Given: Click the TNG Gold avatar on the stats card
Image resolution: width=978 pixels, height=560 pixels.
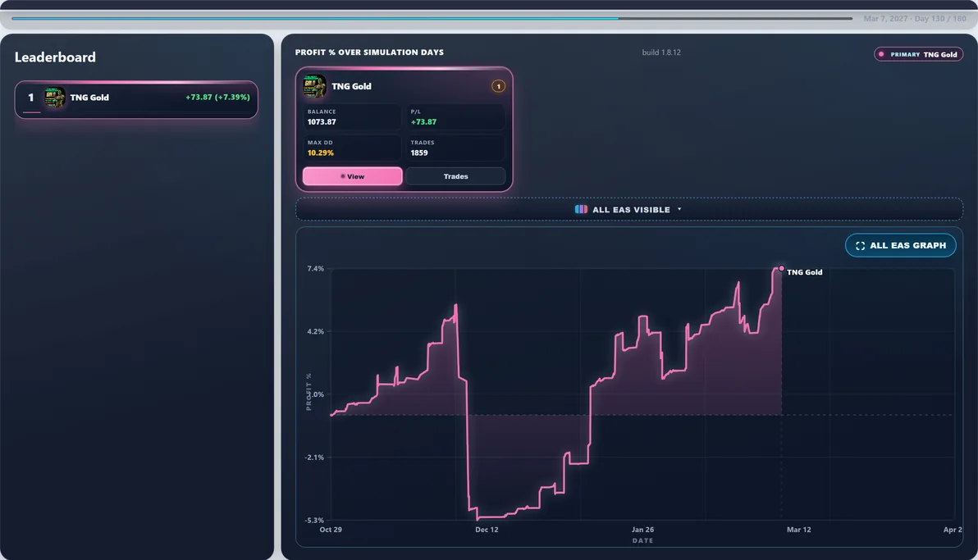Looking at the screenshot, I should click(314, 86).
